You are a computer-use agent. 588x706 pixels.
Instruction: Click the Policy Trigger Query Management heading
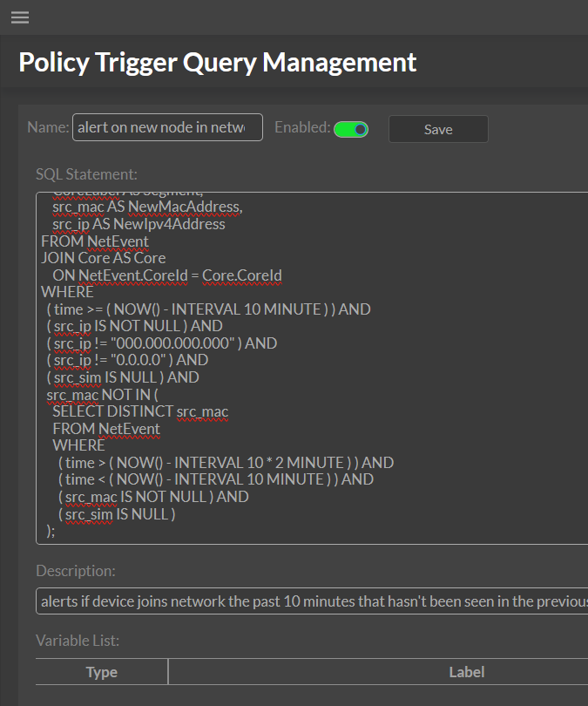point(218,62)
